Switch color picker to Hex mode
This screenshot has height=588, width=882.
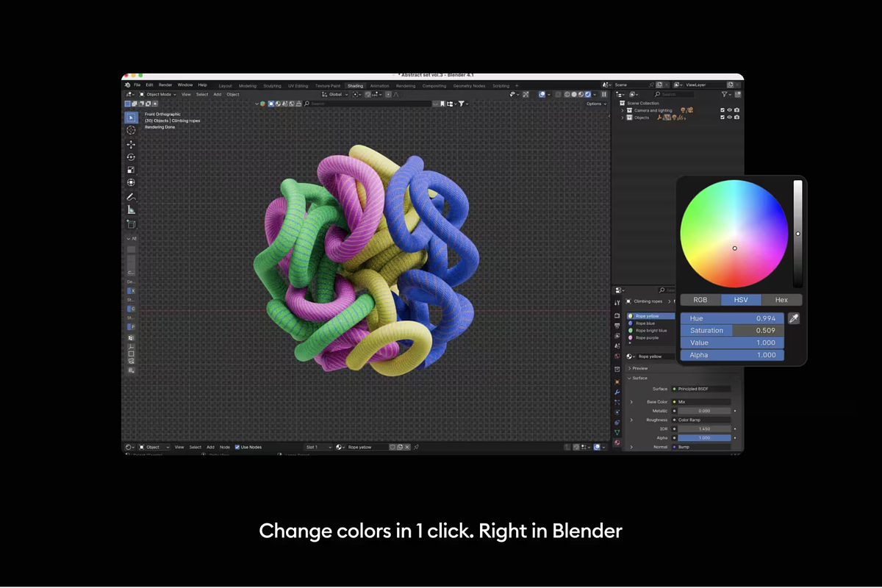pos(782,300)
